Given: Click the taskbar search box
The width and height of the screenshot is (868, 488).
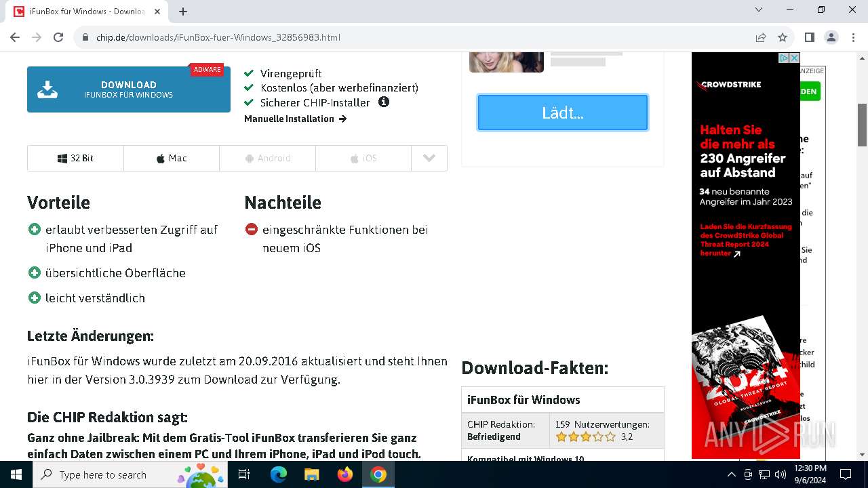Looking at the screenshot, I should click(130, 474).
